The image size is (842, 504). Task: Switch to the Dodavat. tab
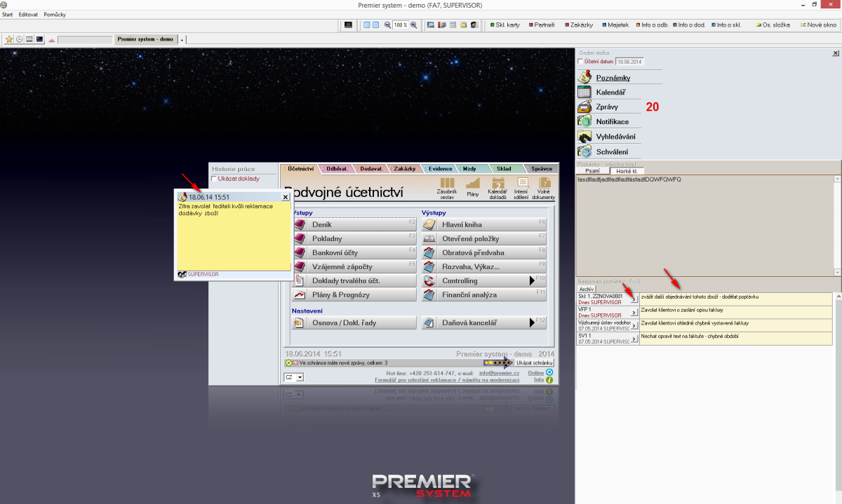(x=371, y=169)
